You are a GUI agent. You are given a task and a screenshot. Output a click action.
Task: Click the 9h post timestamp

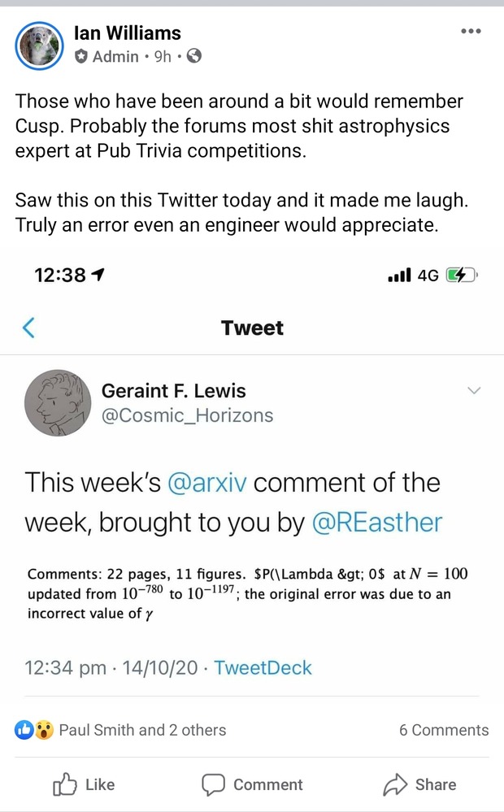pyautogui.click(x=163, y=57)
